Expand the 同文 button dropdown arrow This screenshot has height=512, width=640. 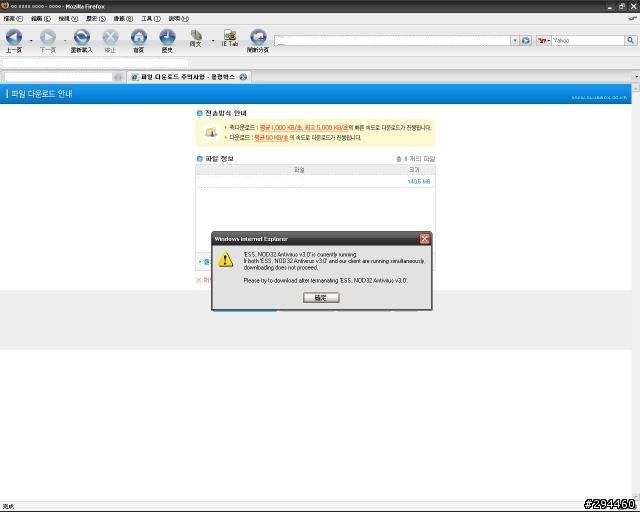click(x=213, y=40)
